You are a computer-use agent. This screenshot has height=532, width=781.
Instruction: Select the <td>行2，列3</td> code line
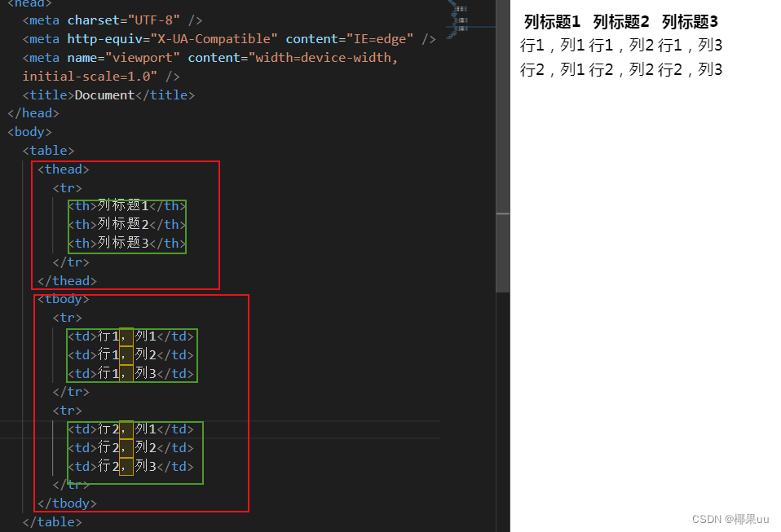(x=130, y=466)
